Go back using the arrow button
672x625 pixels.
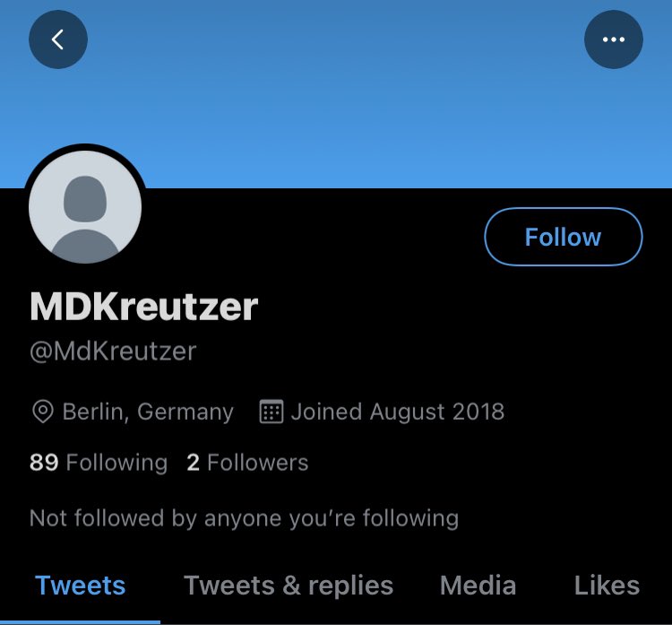[x=58, y=39]
